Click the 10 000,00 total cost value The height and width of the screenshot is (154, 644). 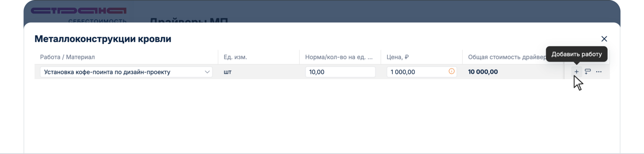click(x=483, y=72)
